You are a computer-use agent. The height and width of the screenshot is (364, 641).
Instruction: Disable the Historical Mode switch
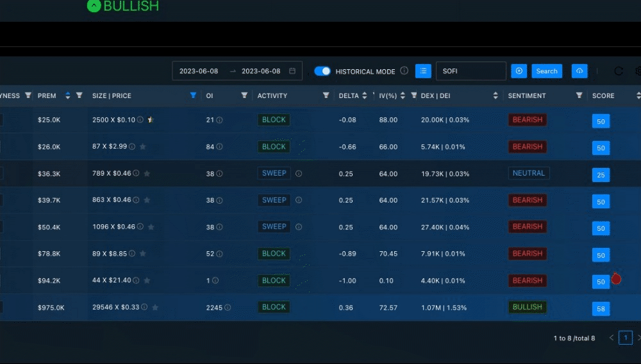point(322,71)
